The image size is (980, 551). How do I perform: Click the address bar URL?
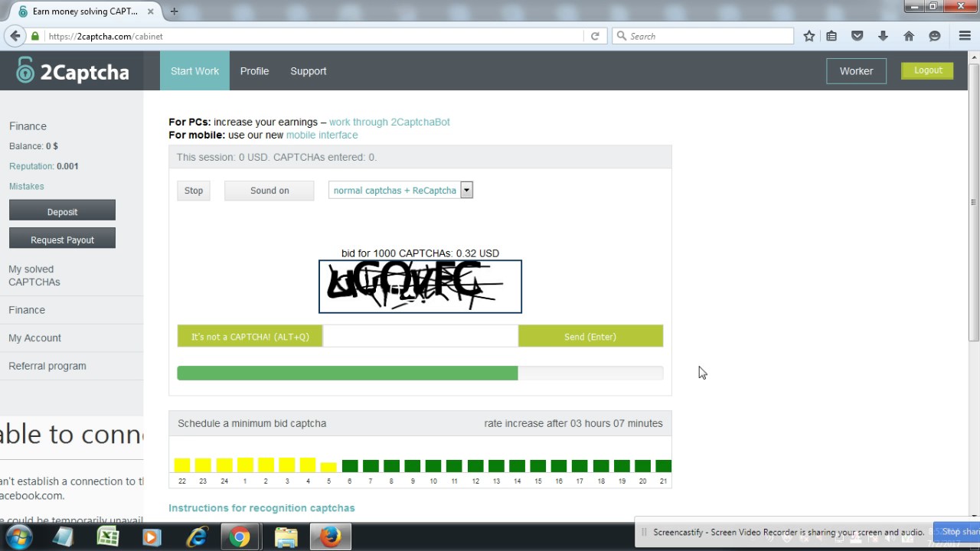(x=106, y=36)
